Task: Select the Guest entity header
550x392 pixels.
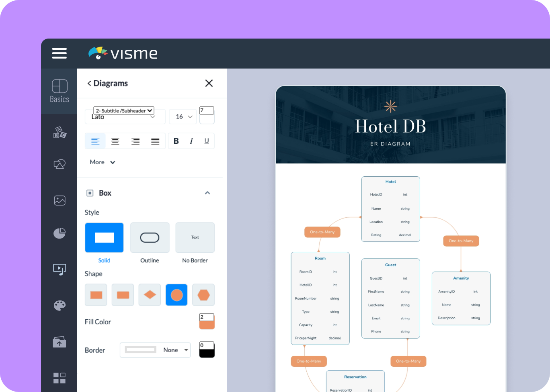Action: pos(391,265)
